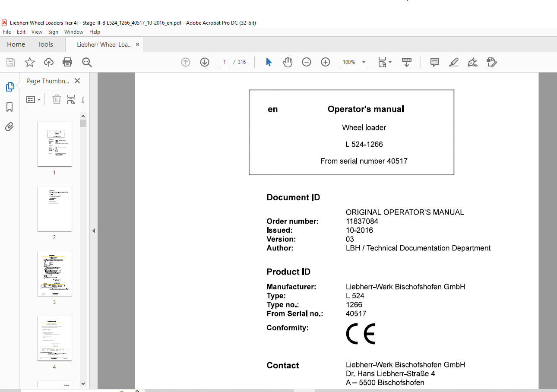Screen dimensions: 557x392
Task: Go to next page arrow
Action: 205,62
